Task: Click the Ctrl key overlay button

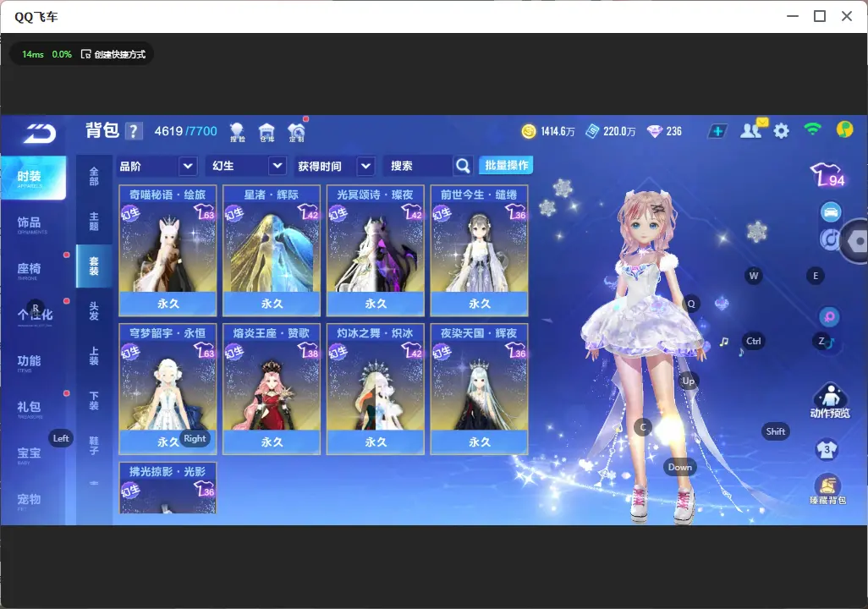Action: point(754,341)
